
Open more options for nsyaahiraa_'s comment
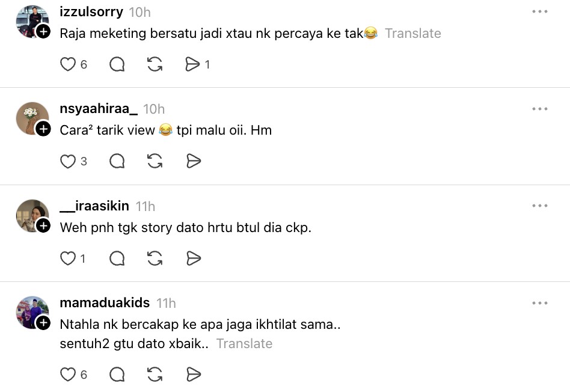539,109
